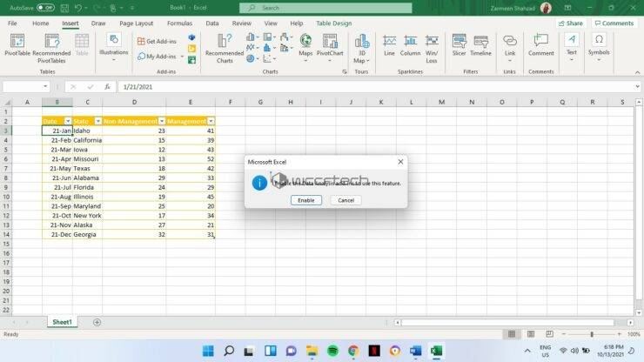Switch to Page Break Preview view
Viewport: 644px width, 362px height.
tap(549, 334)
